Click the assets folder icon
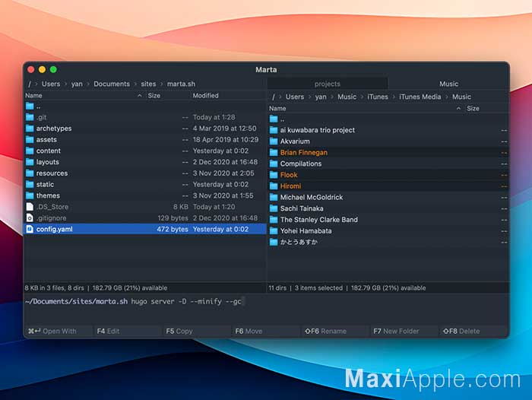 click(30, 140)
